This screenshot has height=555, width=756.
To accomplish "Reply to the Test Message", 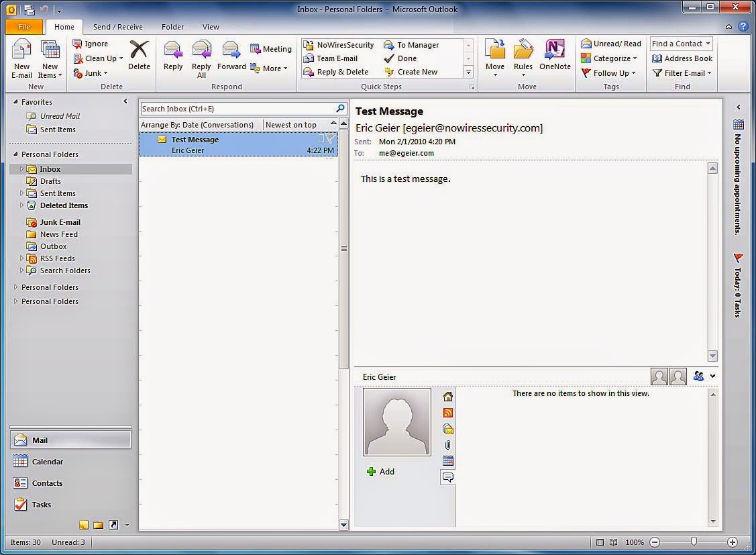I will (x=172, y=56).
